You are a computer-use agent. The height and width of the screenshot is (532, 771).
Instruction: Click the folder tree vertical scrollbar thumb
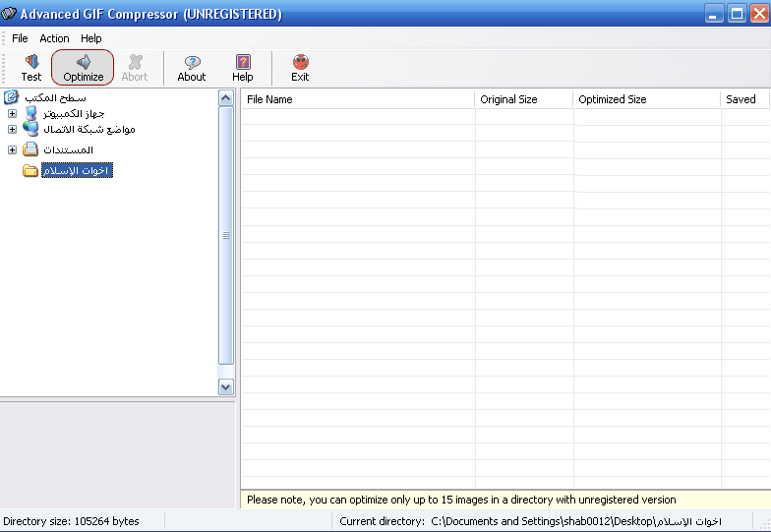click(x=226, y=236)
